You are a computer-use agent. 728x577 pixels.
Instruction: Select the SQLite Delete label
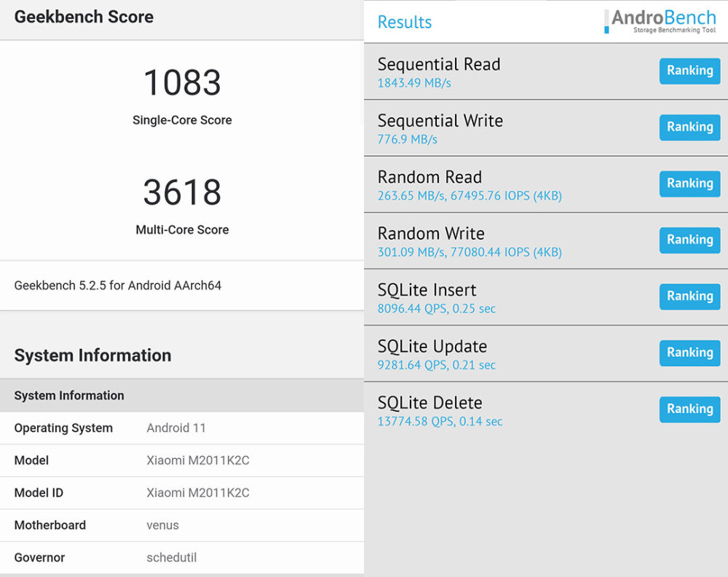[x=430, y=403]
